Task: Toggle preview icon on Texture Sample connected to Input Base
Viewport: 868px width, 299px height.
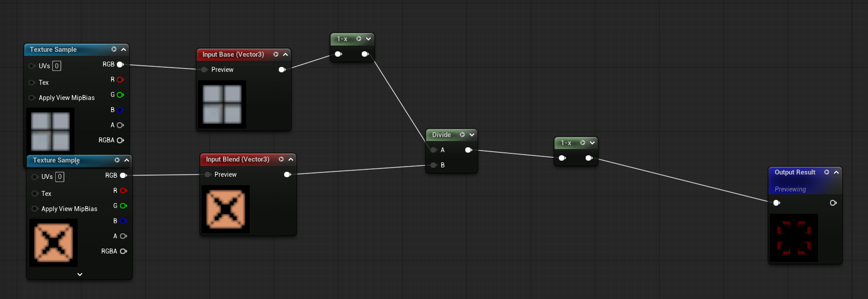Action: (x=114, y=50)
